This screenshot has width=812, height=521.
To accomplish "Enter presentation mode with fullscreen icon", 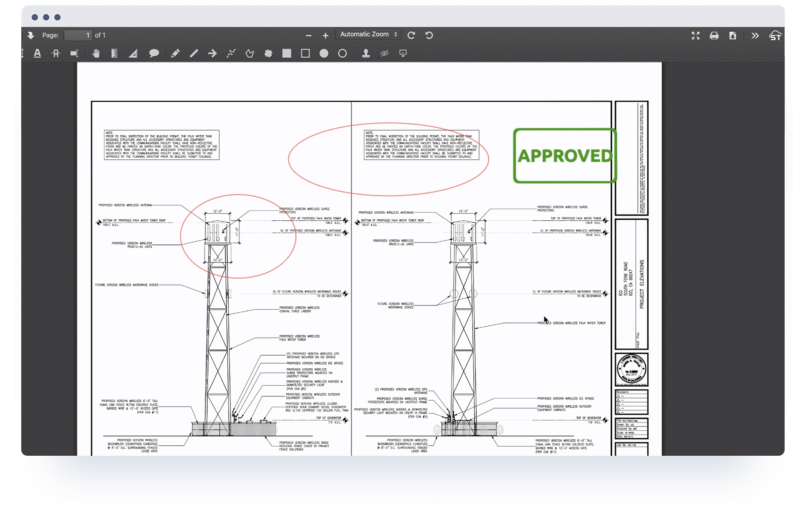I will 695,35.
